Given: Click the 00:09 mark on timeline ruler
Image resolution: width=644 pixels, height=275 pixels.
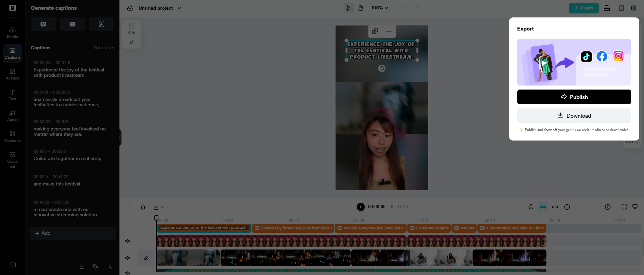Looking at the screenshot, I should pos(359,221).
